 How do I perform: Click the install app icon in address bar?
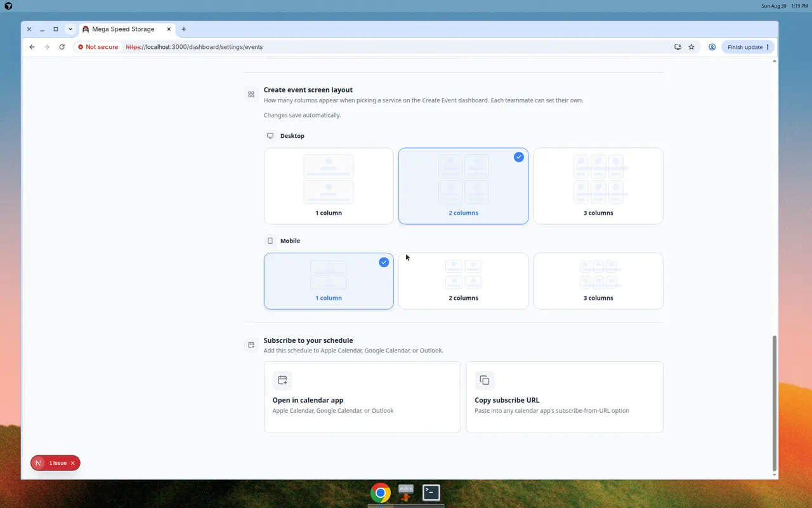678,47
